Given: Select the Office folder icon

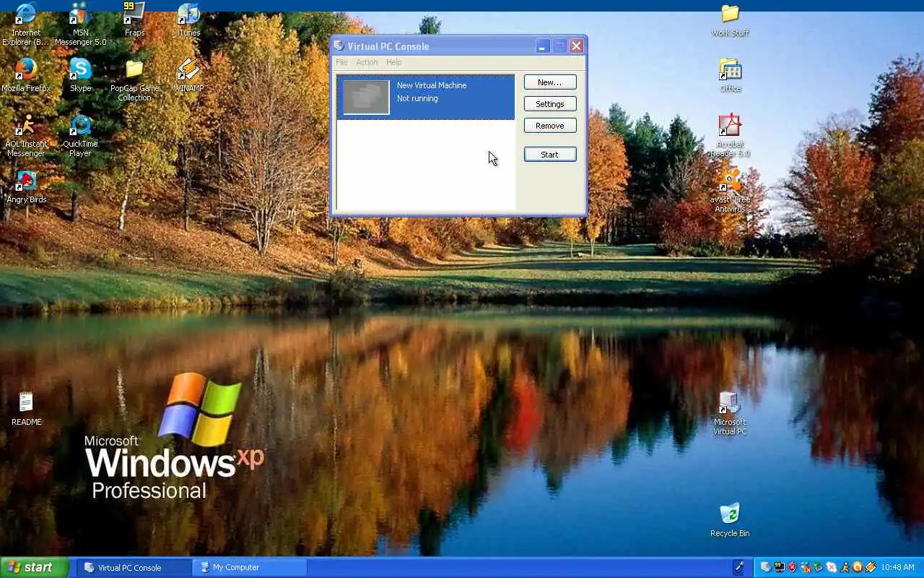Looking at the screenshot, I should point(730,75).
